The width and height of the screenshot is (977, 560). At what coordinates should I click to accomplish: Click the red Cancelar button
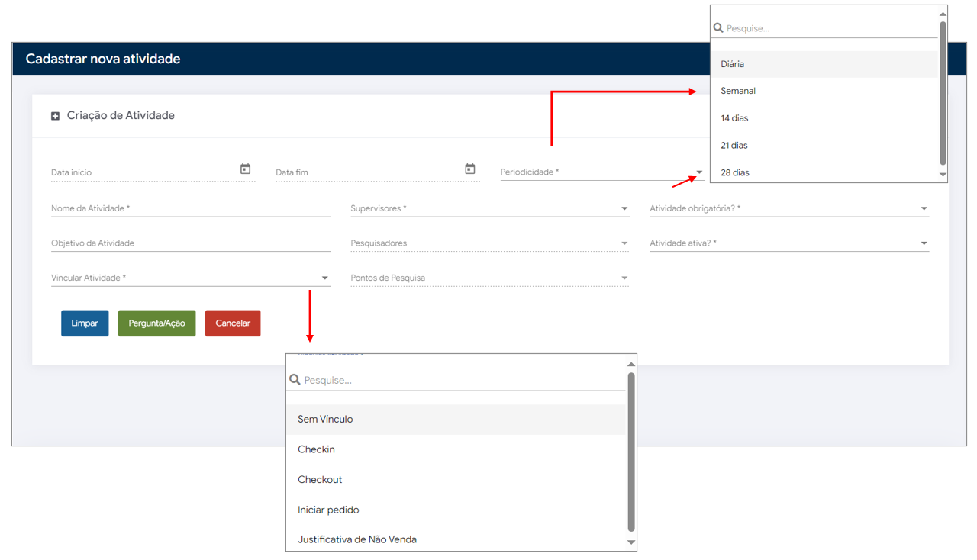pos(233,323)
